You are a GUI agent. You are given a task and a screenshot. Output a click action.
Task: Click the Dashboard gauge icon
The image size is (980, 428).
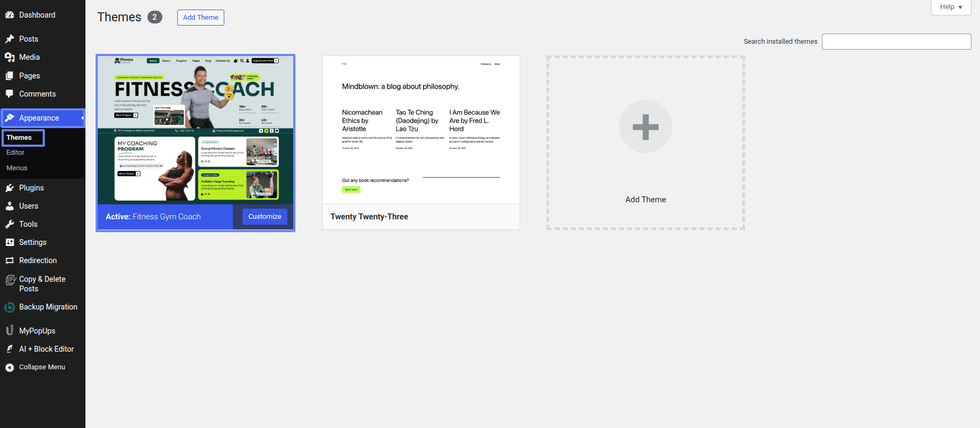[x=10, y=15]
